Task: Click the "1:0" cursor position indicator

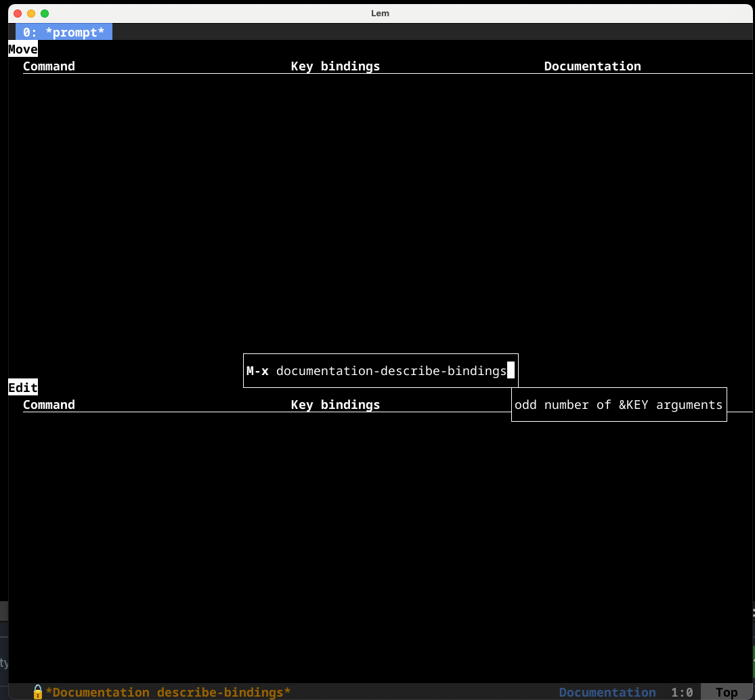Action: click(x=682, y=692)
